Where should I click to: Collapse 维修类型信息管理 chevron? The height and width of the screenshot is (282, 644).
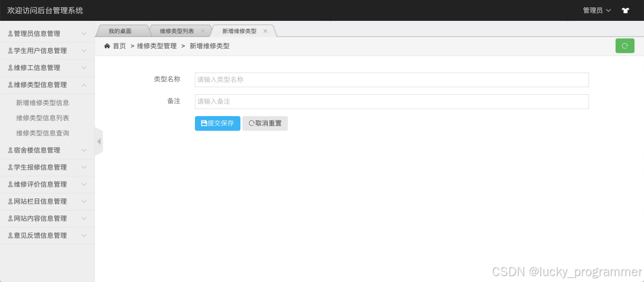click(84, 85)
